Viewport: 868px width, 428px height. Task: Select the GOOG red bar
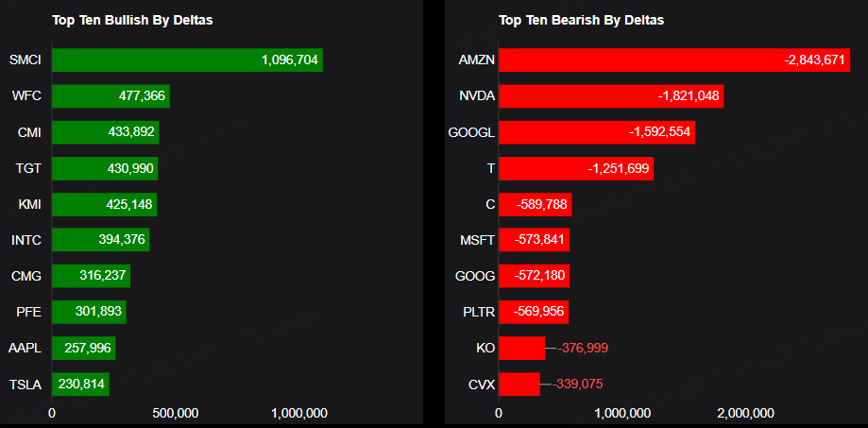pyautogui.click(x=535, y=275)
